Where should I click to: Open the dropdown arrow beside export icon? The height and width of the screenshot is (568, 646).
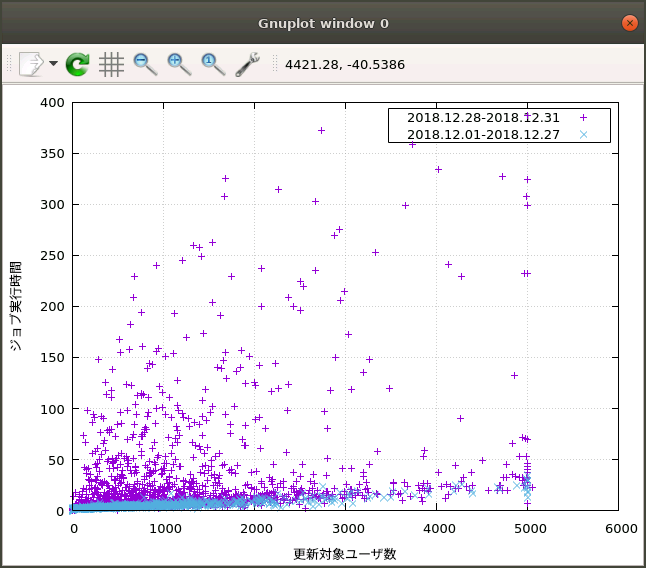pyautogui.click(x=53, y=64)
